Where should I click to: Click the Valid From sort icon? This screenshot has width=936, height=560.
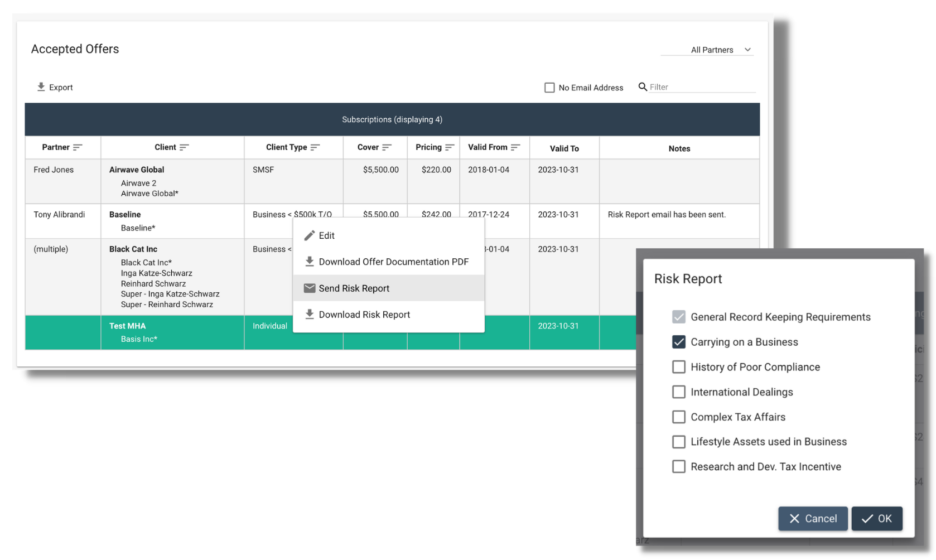coord(514,147)
